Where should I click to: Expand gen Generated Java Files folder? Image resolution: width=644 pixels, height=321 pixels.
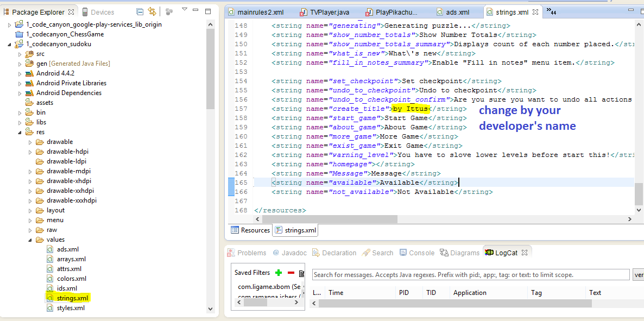point(20,64)
